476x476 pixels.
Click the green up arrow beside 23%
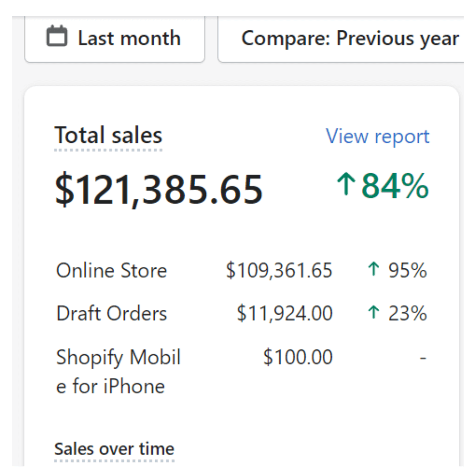373,313
